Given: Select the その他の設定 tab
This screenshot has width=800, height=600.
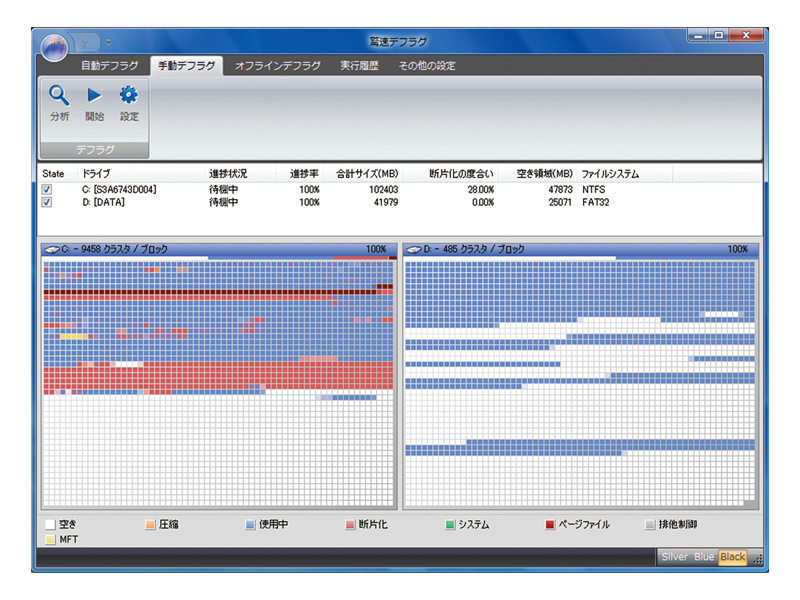Looking at the screenshot, I should click(x=426, y=66).
